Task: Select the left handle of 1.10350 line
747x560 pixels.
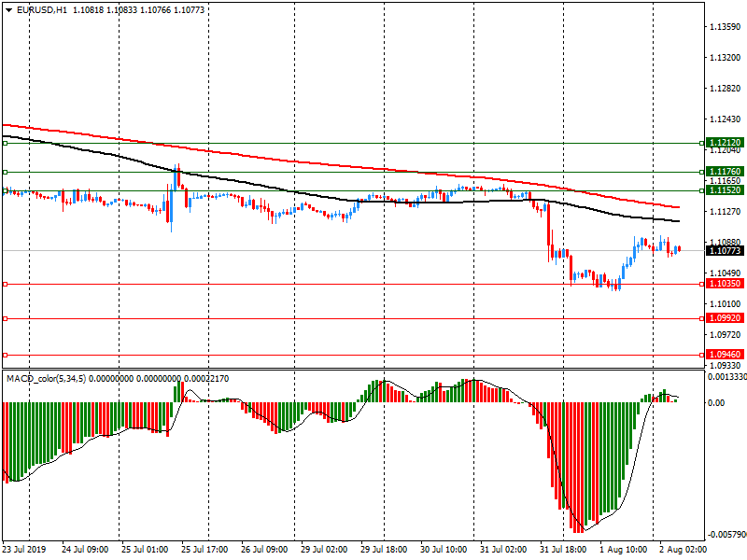Action: 6,285
